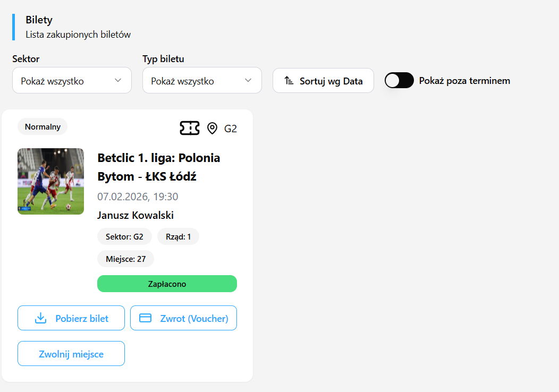This screenshot has height=392, width=559.
Task: Click the card icon in Zwrot (Voucher)
Action: click(x=145, y=318)
